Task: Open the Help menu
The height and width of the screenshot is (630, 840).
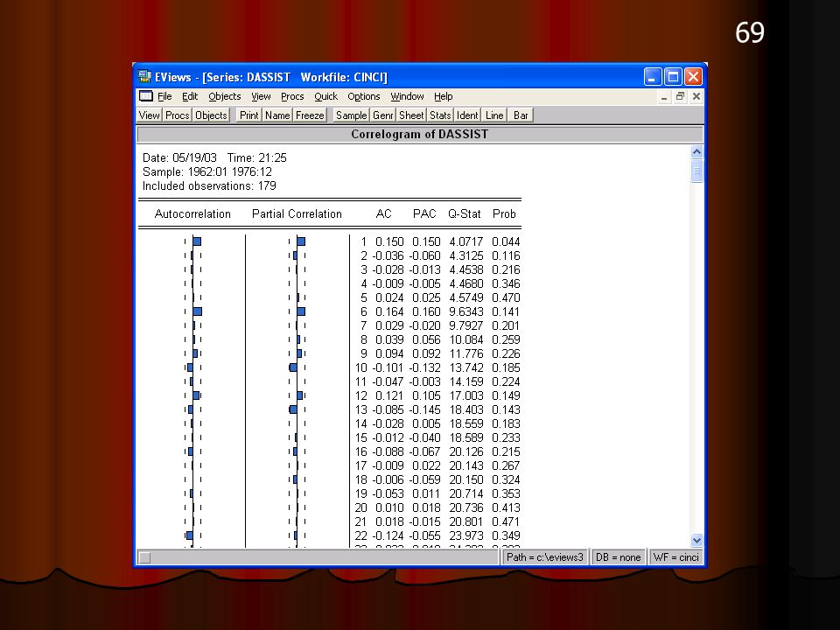Action: pos(443,96)
